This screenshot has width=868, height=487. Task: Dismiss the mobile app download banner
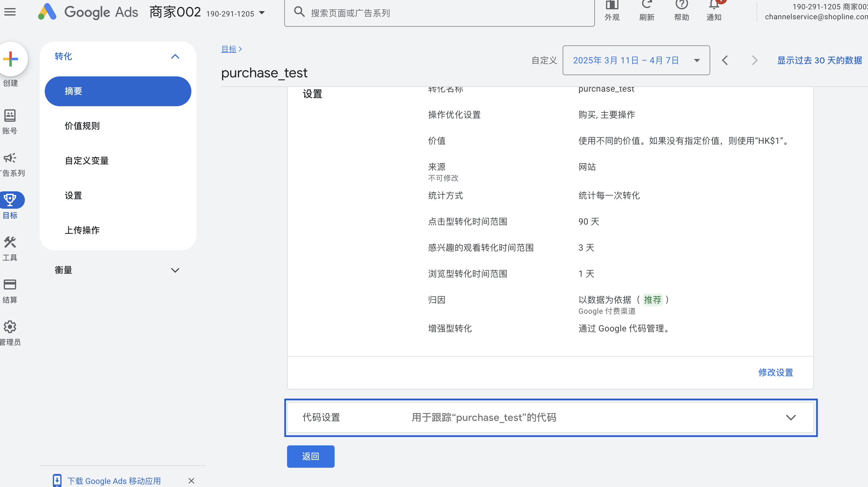191,480
